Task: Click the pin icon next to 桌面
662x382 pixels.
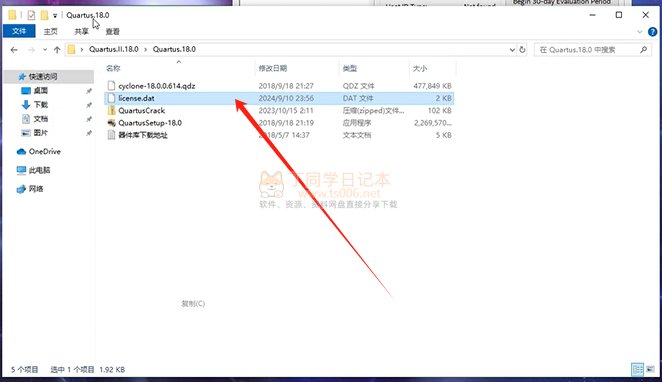Action: pyautogui.click(x=89, y=91)
